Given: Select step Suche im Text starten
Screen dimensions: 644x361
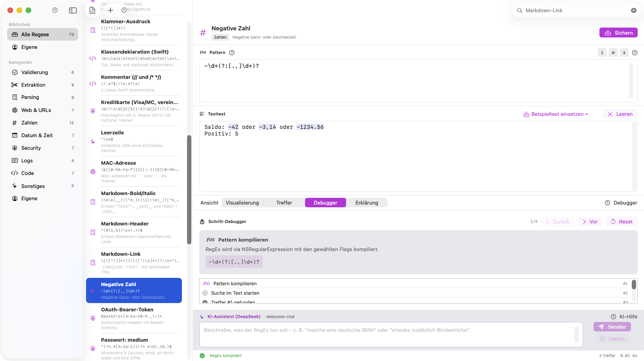Looking at the screenshot, I should 415,293.
